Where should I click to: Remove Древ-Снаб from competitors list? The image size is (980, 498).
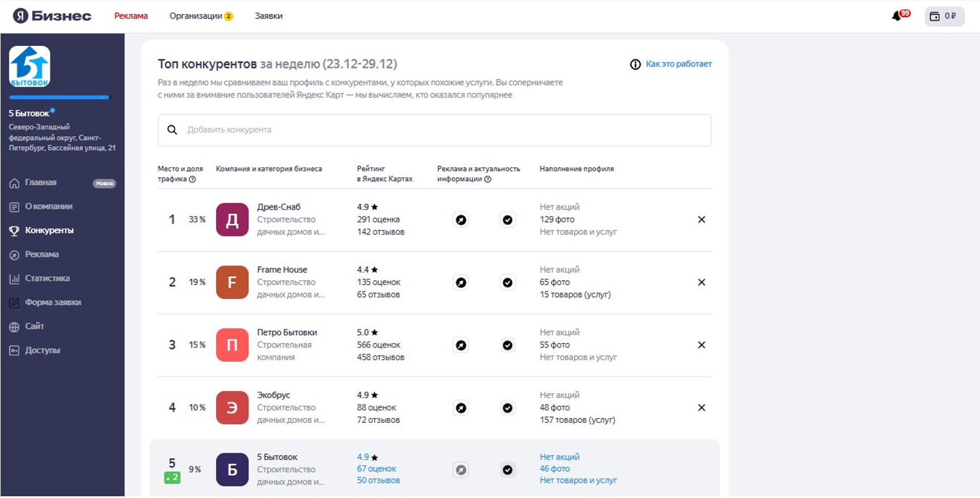701,220
